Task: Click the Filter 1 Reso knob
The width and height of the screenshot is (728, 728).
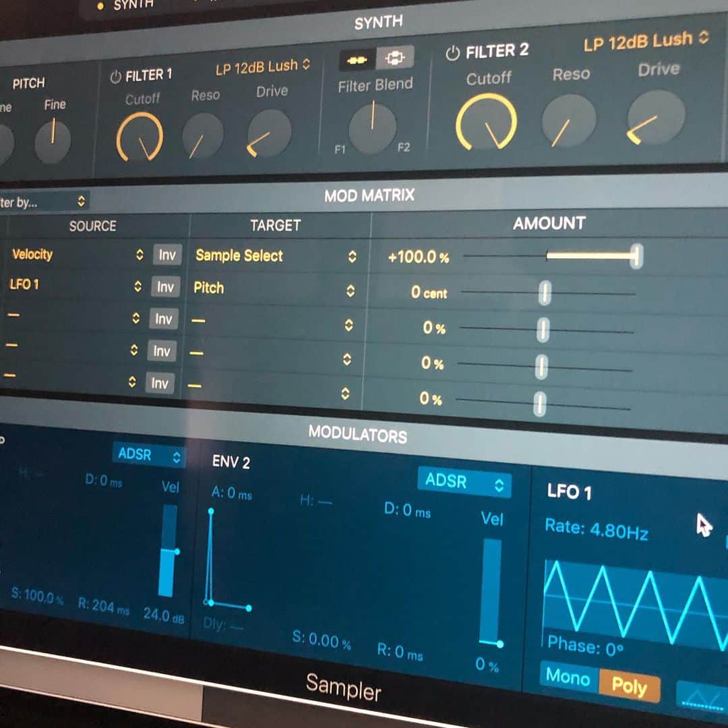Action: (202, 136)
